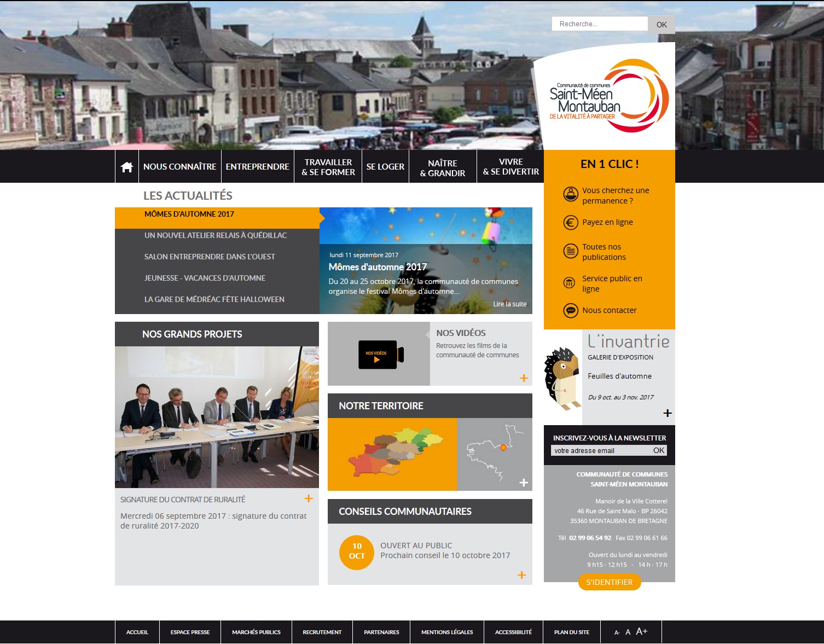Click the permanence search icon
This screenshot has width=824, height=644.
[x=571, y=194]
